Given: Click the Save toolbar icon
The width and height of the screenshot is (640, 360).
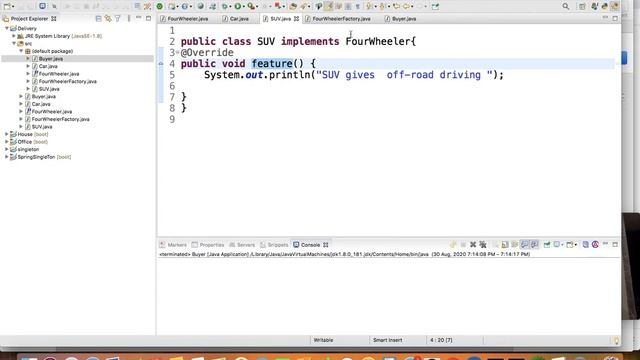Looking at the screenshot, I should 20,7.
